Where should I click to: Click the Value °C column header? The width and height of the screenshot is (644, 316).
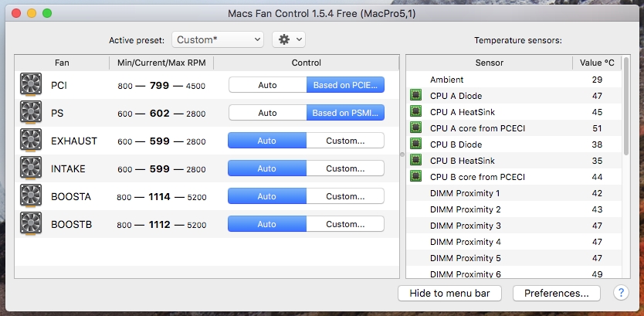pos(597,63)
